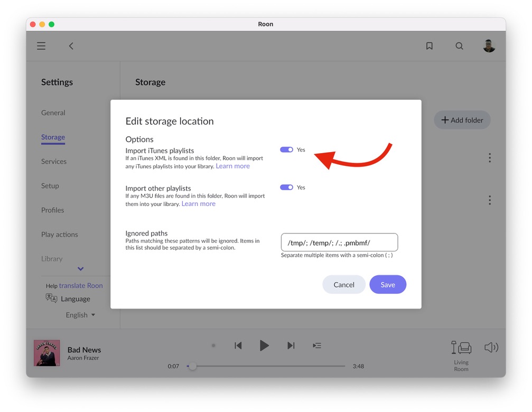Expand the settings list chevron below Library
Viewport: 532px width, 412px height.
[x=80, y=269]
